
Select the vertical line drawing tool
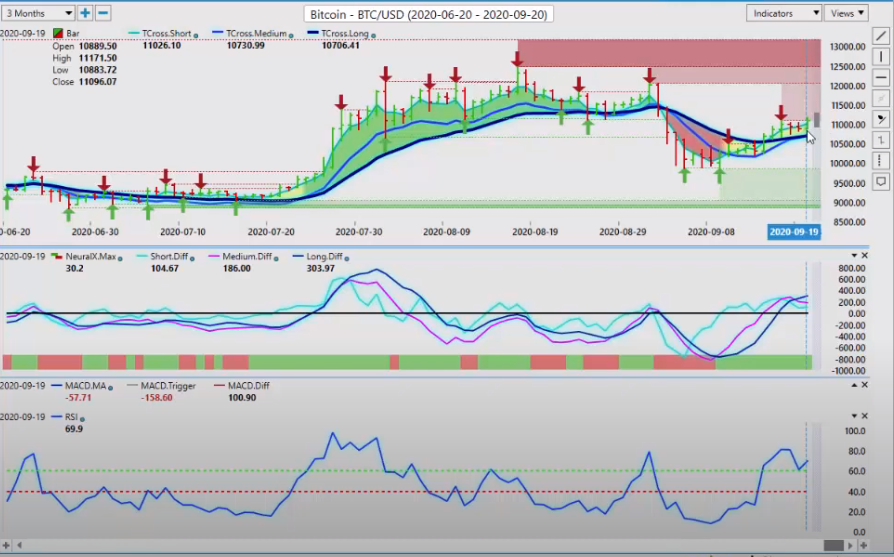pos(881,57)
